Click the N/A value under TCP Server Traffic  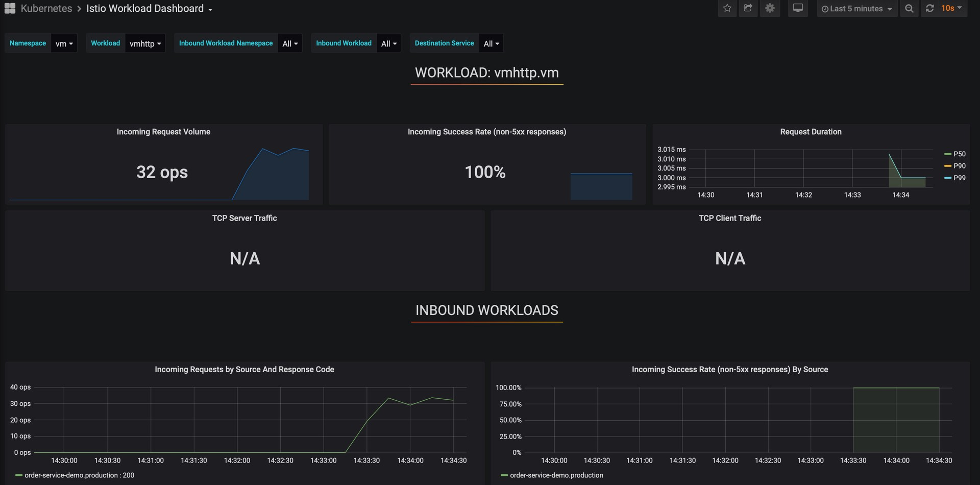pyautogui.click(x=244, y=258)
